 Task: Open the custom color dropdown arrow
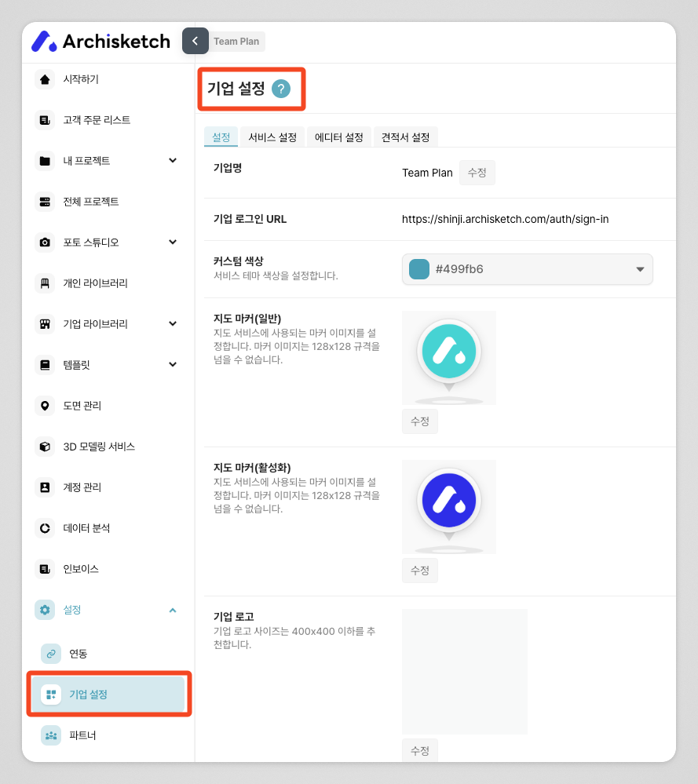click(x=640, y=269)
